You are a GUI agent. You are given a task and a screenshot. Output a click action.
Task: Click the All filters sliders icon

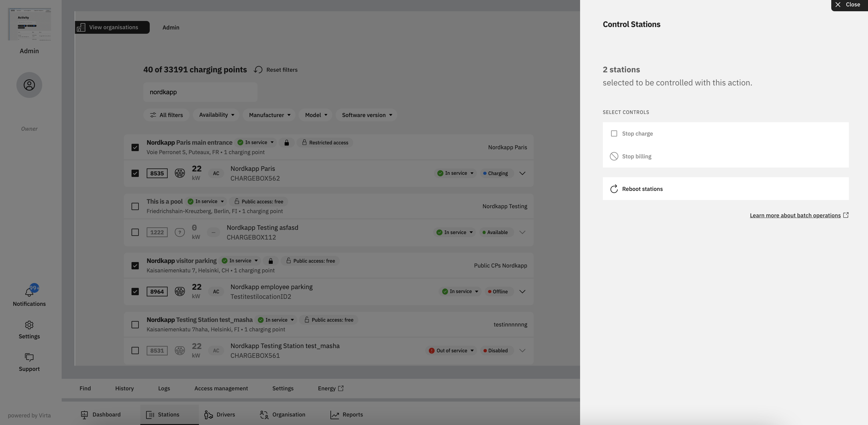[x=153, y=115]
